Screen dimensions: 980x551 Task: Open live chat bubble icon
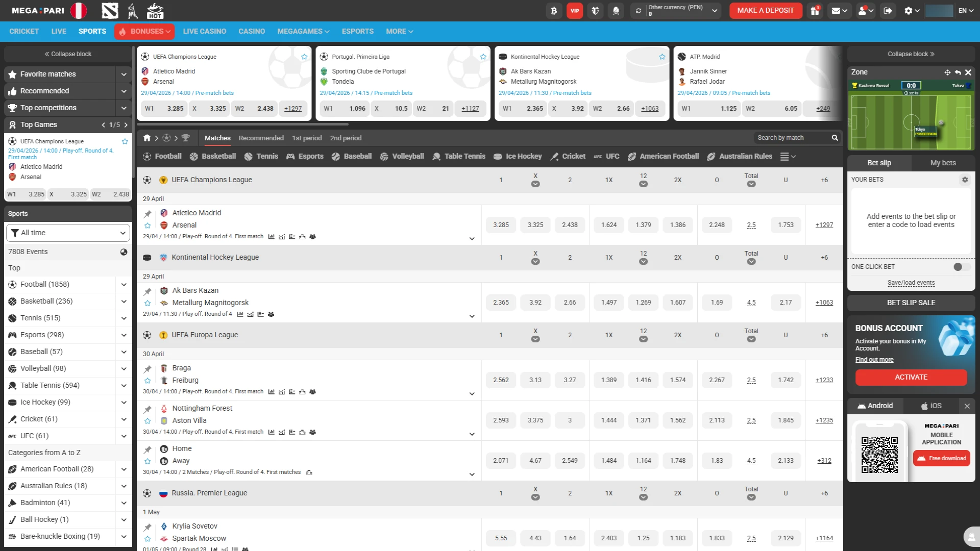click(971, 537)
